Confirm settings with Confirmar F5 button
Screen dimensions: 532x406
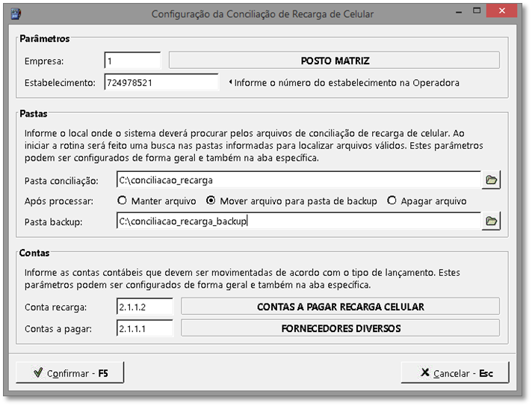click(x=70, y=373)
